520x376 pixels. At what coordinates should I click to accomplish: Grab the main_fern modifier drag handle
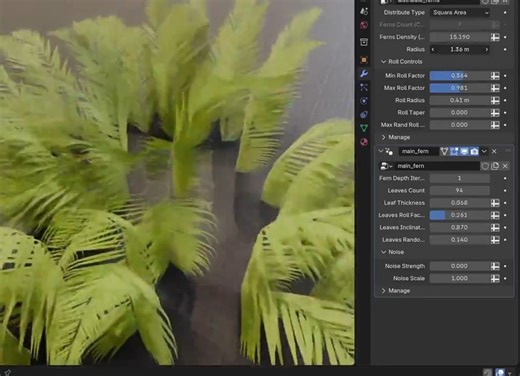click(508, 151)
